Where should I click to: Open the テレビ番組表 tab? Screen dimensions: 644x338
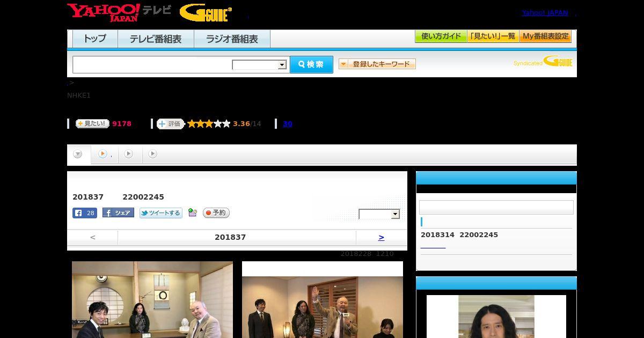point(156,39)
